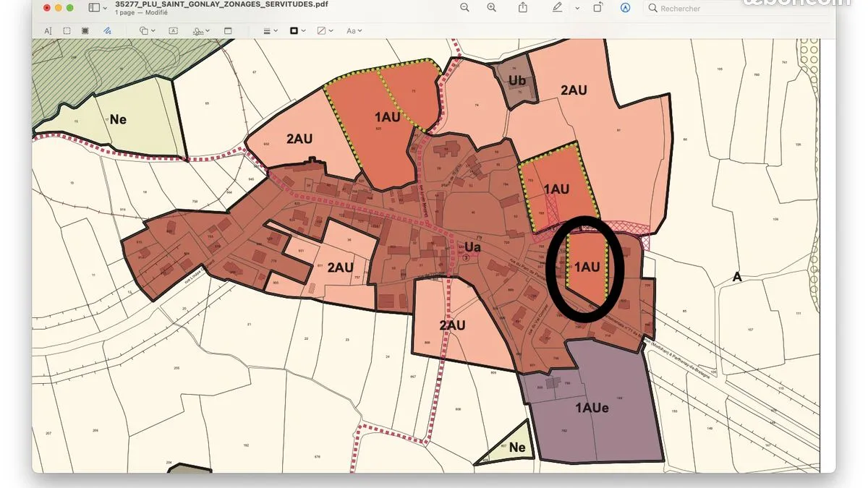Open the fill color picker
The image size is (868, 488).
click(x=325, y=31)
